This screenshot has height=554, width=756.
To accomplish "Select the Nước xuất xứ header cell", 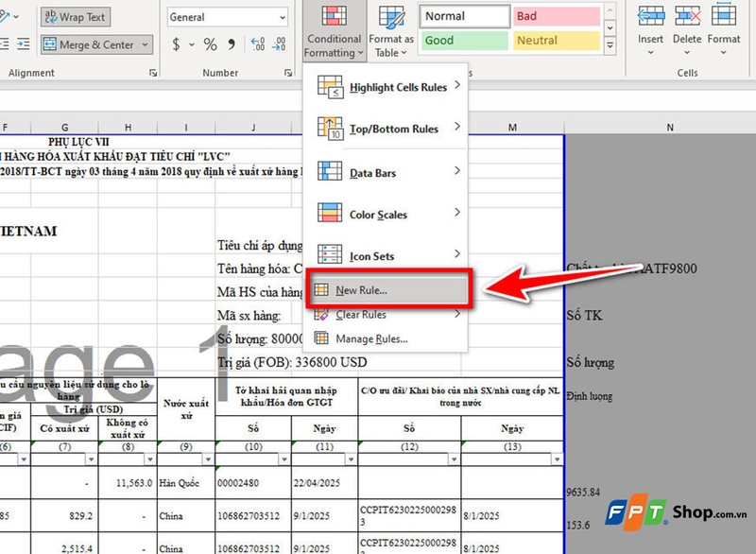I will 186,409.
